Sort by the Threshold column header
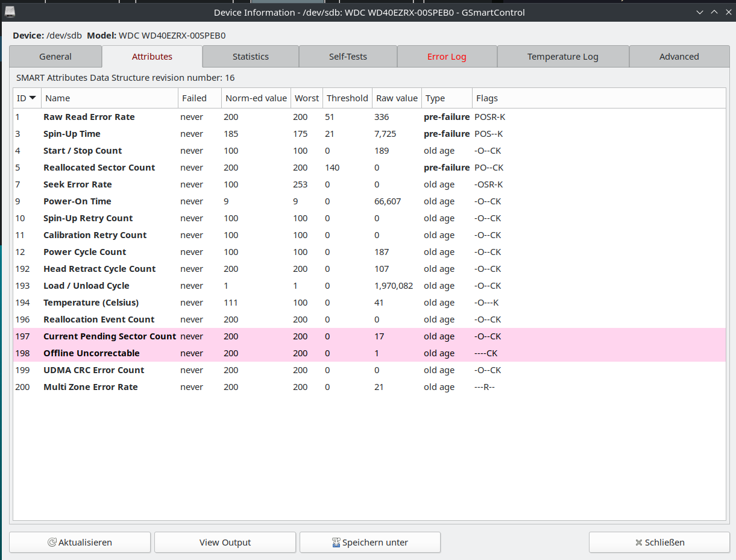Image resolution: width=736 pixels, height=560 pixels. pyautogui.click(x=347, y=98)
